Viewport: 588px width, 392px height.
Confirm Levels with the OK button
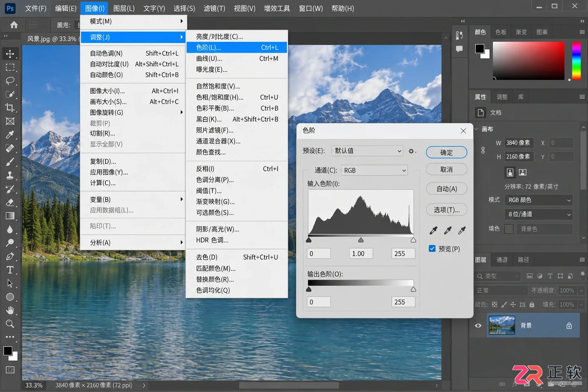click(x=446, y=152)
